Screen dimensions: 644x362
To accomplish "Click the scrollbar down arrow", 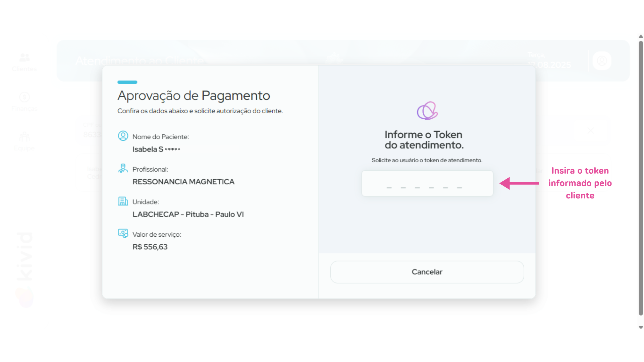I will [x=641, y=327].
